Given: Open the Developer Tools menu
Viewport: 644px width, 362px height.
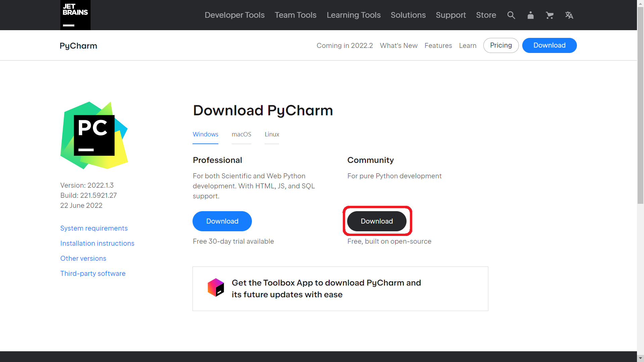Looking at the screenshot, I should 234,15.
